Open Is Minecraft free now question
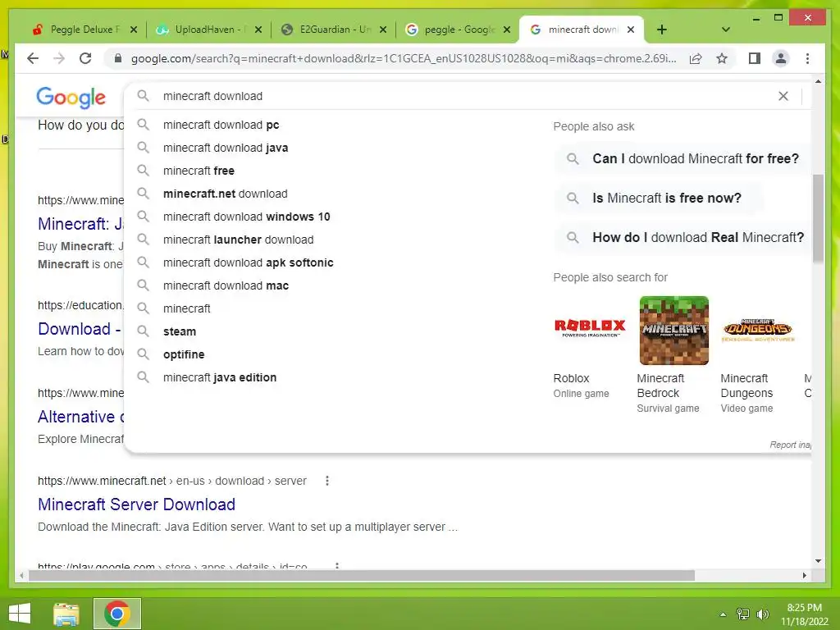 pos(658,199)
